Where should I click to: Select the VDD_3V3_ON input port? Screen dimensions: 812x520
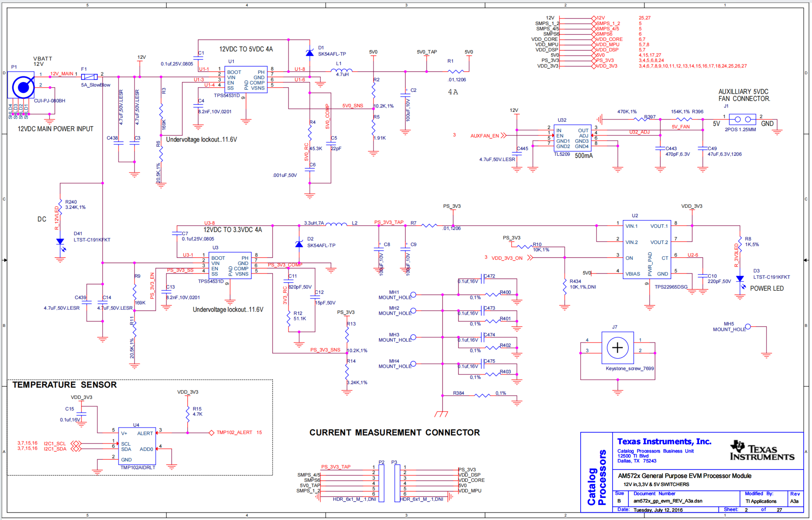[x=507, y=258]
